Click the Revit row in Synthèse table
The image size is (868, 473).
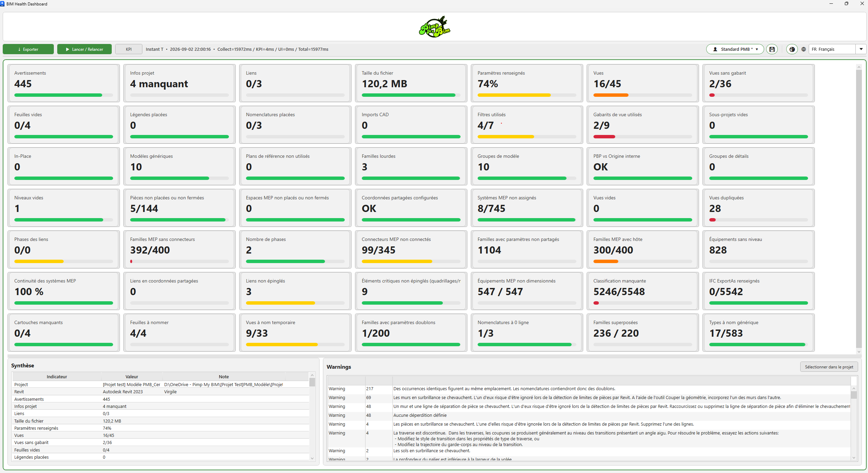point(161,392)
